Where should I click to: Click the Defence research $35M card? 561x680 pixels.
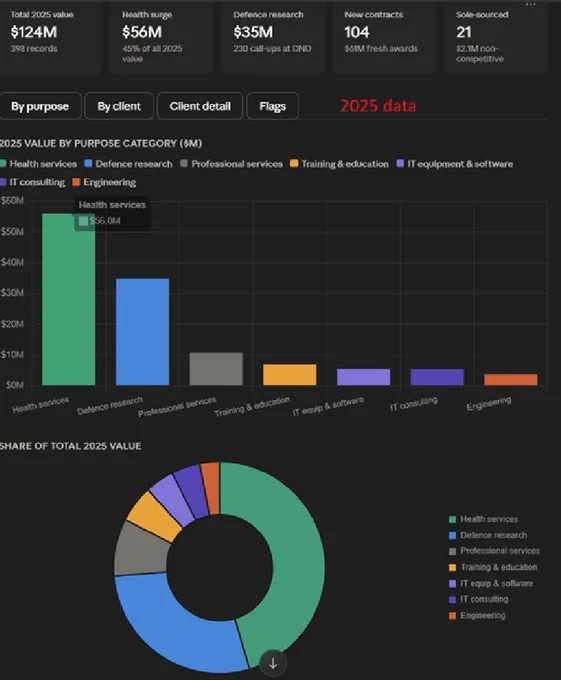tap(273, 37)
